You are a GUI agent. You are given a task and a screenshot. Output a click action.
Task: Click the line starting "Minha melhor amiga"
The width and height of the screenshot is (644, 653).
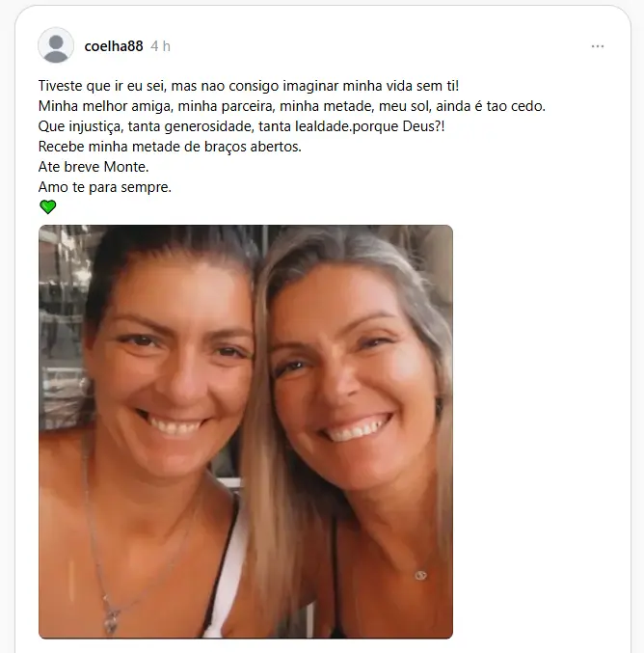(292, 106)
